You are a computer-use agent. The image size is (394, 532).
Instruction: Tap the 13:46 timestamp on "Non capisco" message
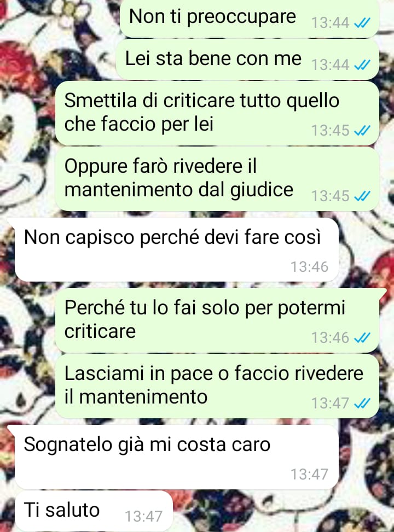[x=309, y=267]
